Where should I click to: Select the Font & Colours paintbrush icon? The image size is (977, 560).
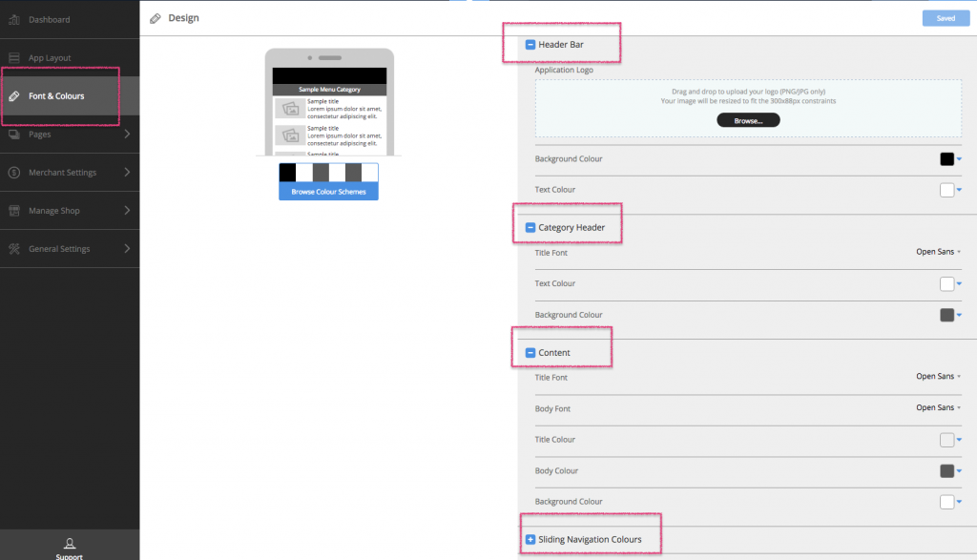pyautogui.click(x=14, y=95)
